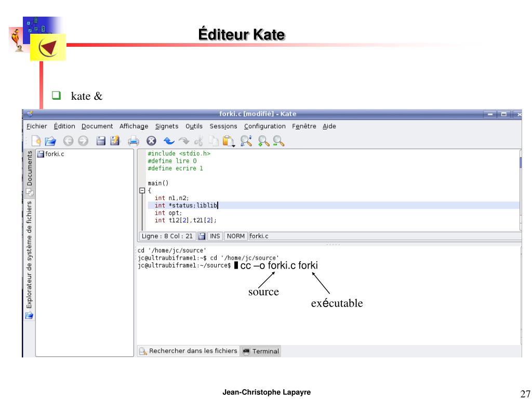Viewport: 532px width, 399px height.
Task: Close the document with the X circle icon
Action: [151, 141]
